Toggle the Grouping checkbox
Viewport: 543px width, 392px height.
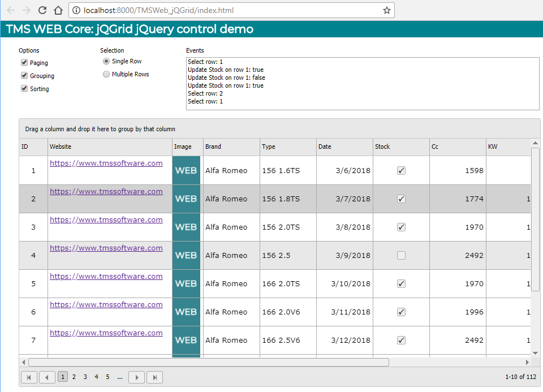tap(24, 75)
